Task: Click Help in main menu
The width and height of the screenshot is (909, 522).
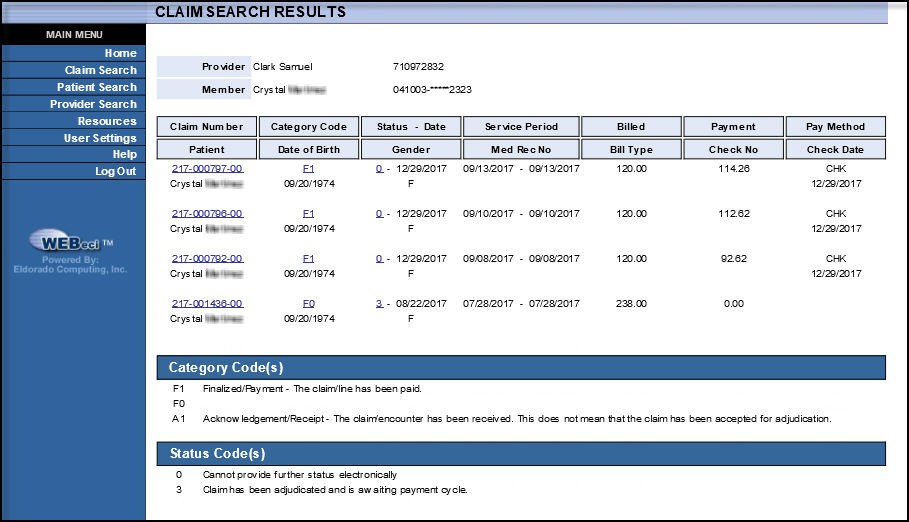Action: click(124, 155)
